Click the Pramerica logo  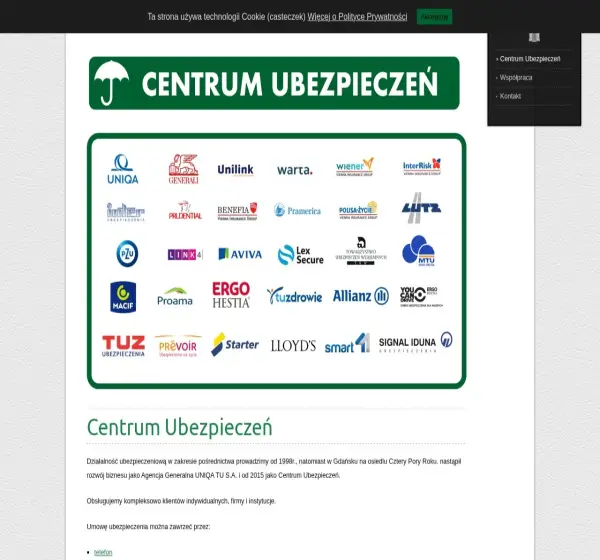[297, 210]
